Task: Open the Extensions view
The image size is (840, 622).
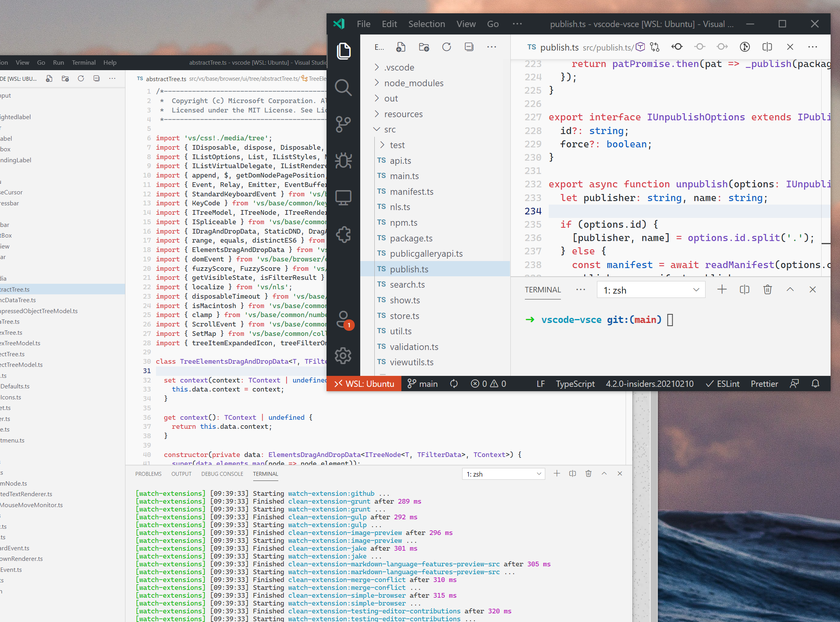Action: click(343, 234)
